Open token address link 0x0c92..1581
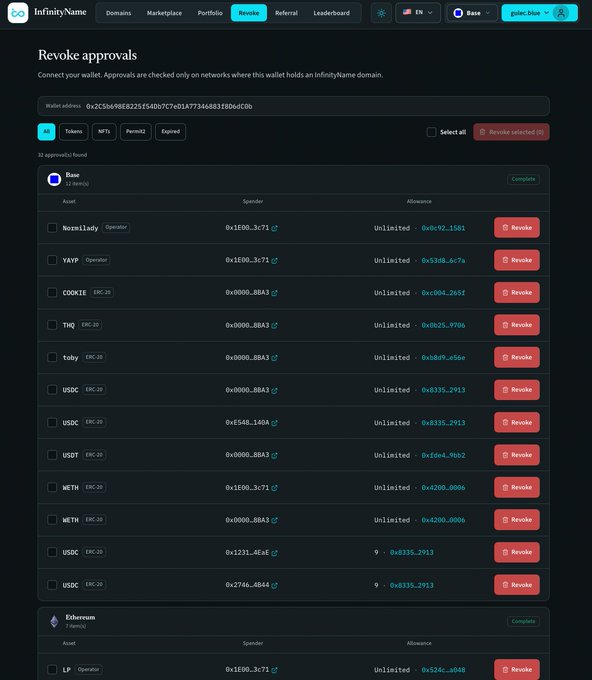This screenshot has width=592, height=680. pos(443,228)
